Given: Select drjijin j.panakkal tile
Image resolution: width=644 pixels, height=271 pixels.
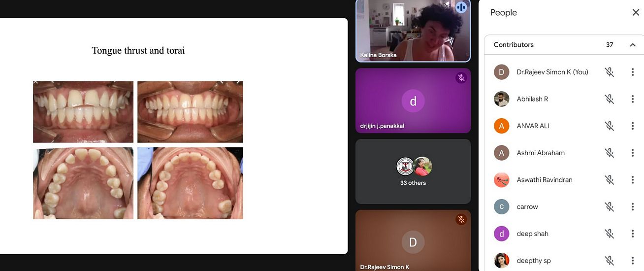Looking at the screenshot, I should [x=413, y=101].
